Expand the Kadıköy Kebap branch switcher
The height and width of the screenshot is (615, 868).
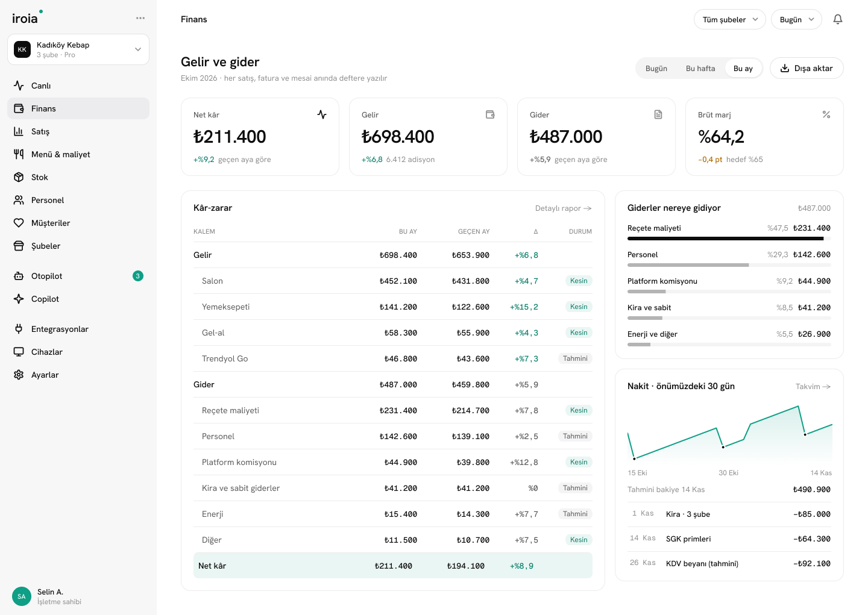tap(78, 49)
